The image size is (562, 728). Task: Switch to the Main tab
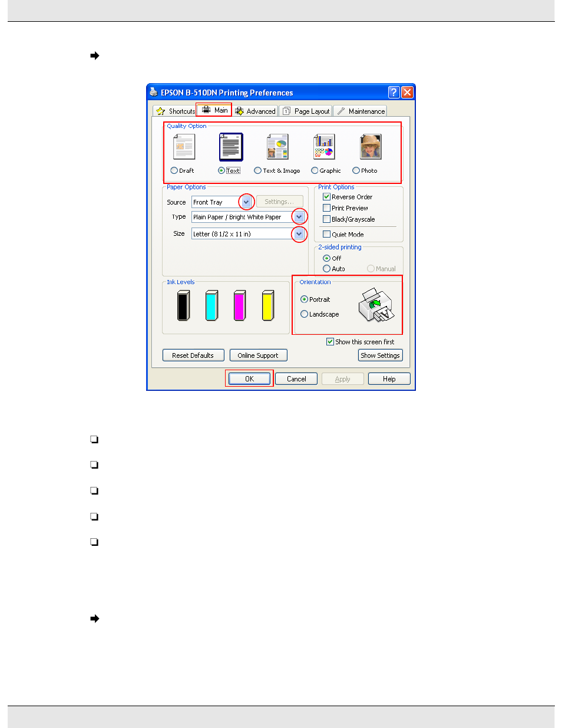(214, 110)
